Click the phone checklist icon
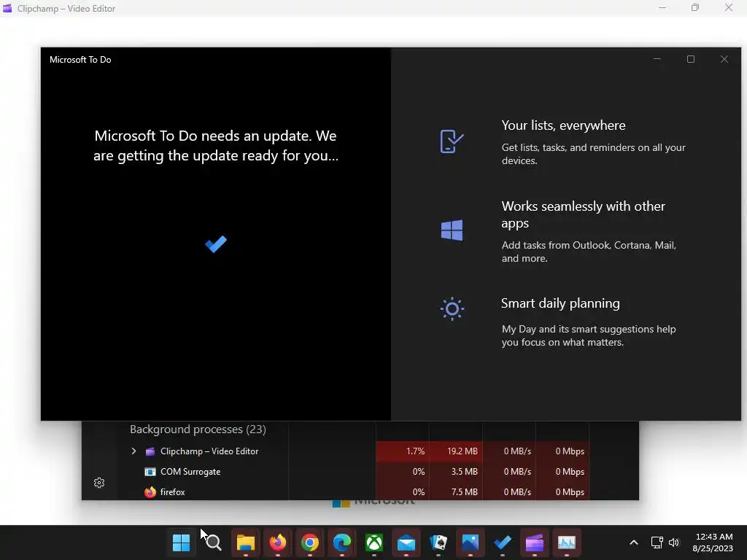The image size is (747, 560). point(452,141)
